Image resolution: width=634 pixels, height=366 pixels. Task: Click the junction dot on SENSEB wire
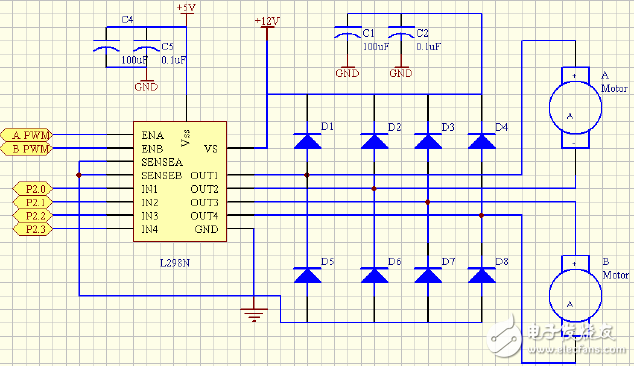pyautogui.click(x=78, y=175)
